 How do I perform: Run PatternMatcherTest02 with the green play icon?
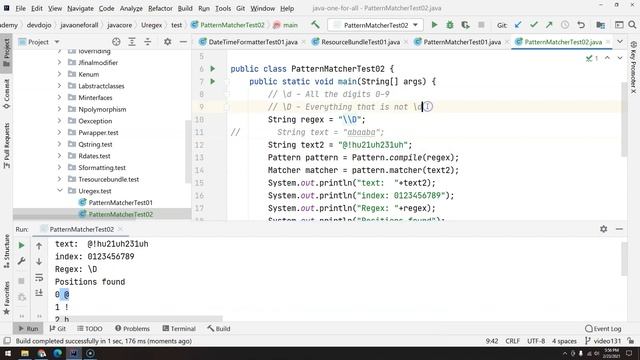tap(434, 25)
